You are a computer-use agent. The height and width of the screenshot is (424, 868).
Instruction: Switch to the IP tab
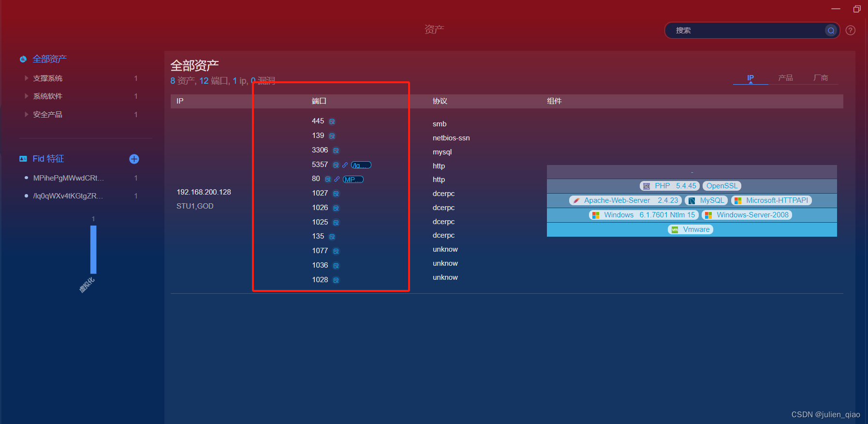750,78
